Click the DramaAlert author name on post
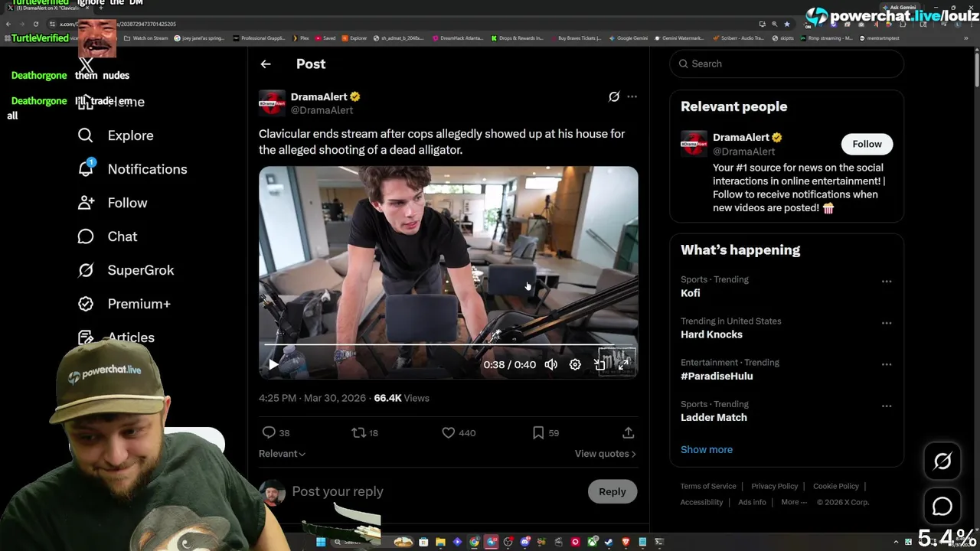The width and height of the screenshot is (980, 551). tap(319, 96)
